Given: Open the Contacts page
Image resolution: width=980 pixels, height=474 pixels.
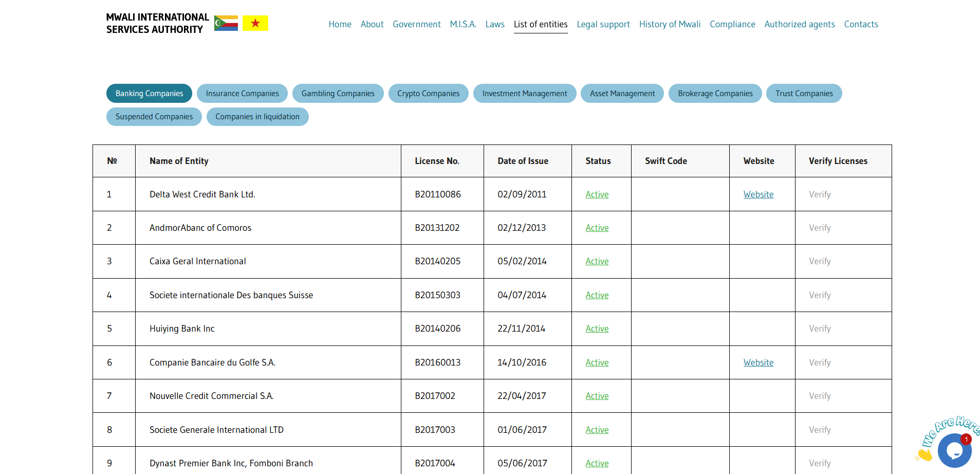Looking at the screenshot, I should [861, 24].
